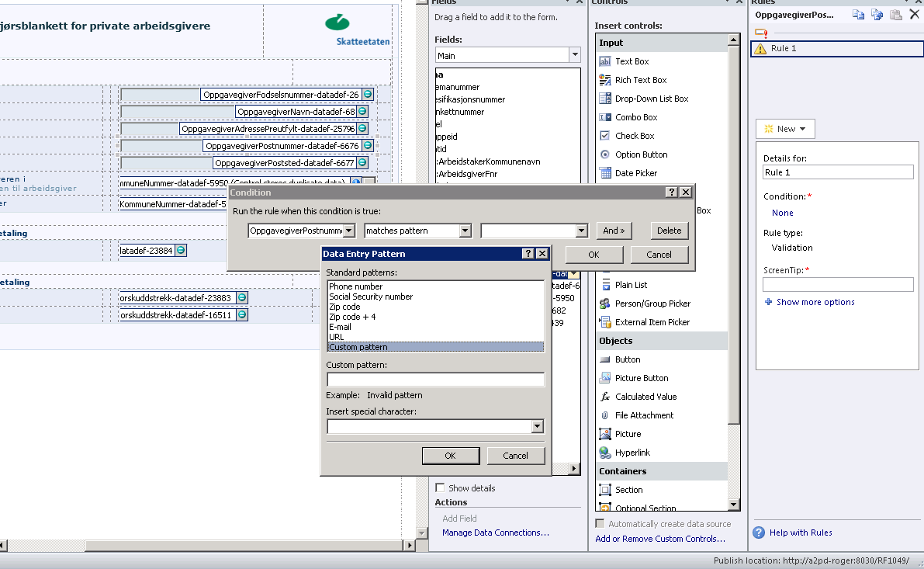Click the ScreenTip input field
924x569 pixels.
coord(838,284)
